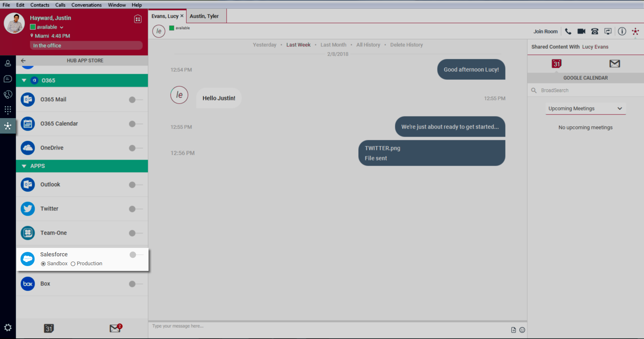Click the message input field

(328, 330)
